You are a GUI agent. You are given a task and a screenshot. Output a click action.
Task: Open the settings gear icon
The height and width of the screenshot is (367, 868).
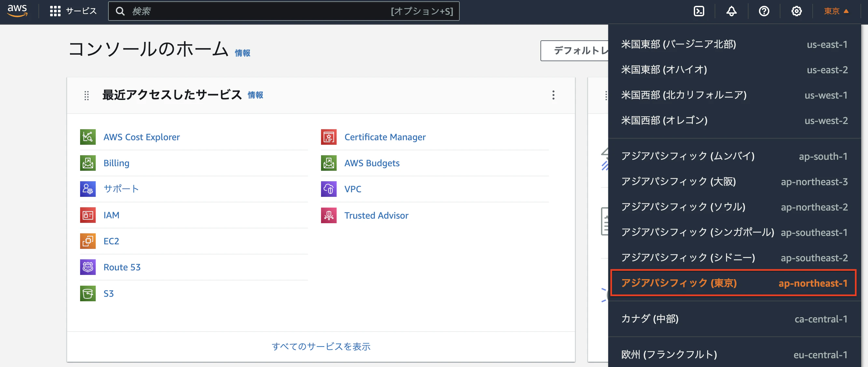(796, 11)
